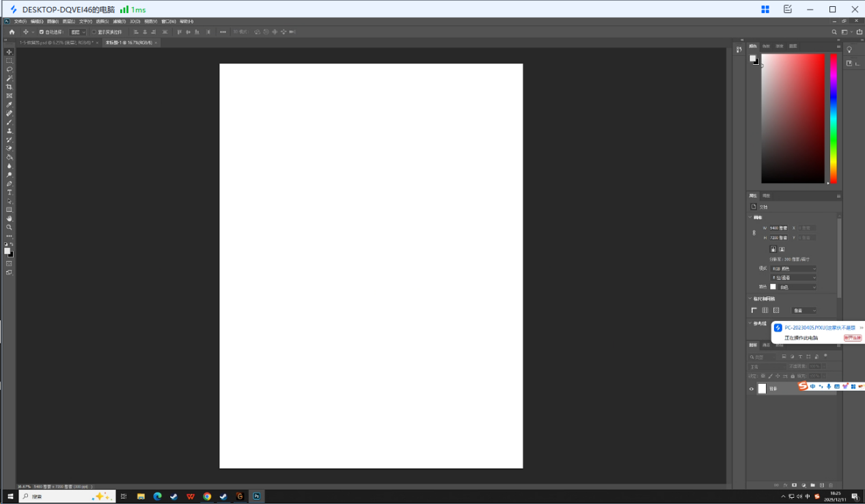The image size is (865, 504).
Task: Select the Horizontal Type tool
Action: pyautogui.click(x=10, y=193)
